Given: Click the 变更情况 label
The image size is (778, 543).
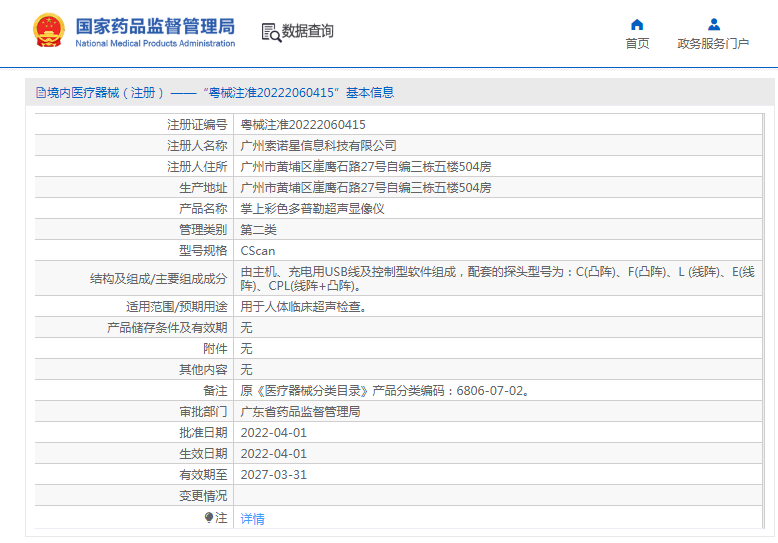Looking at the screenshot, I should (203, 496).
